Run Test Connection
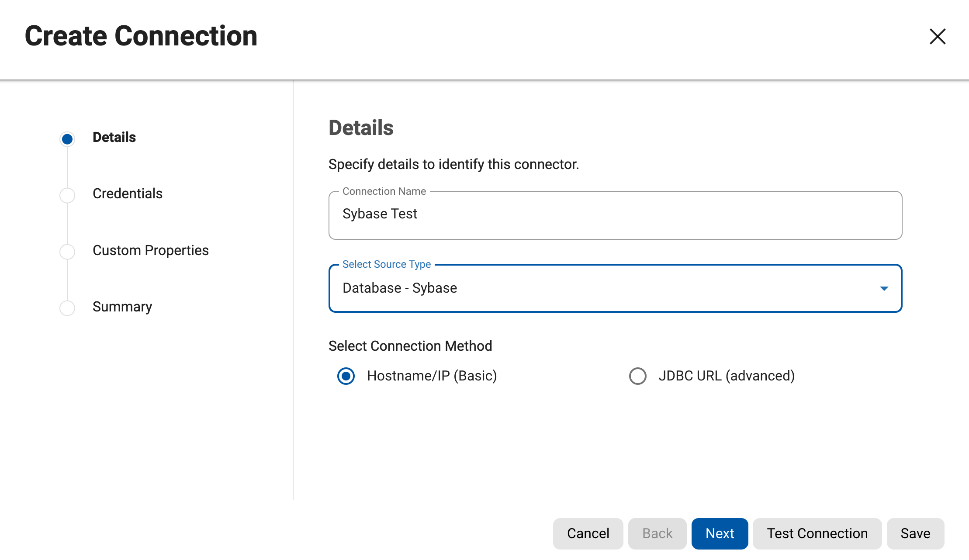The height and width of the screenshot is (560, 969). (x=817, y=533)
